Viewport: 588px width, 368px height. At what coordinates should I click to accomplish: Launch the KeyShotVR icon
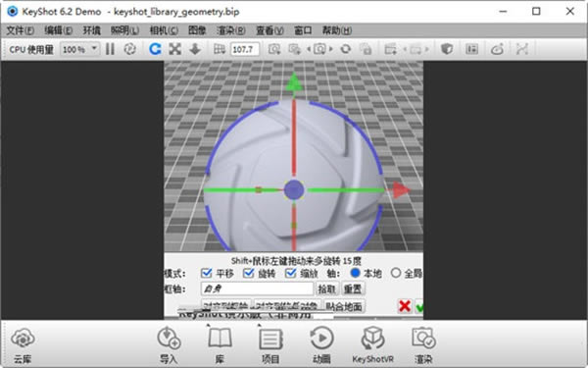pos(372,344)
